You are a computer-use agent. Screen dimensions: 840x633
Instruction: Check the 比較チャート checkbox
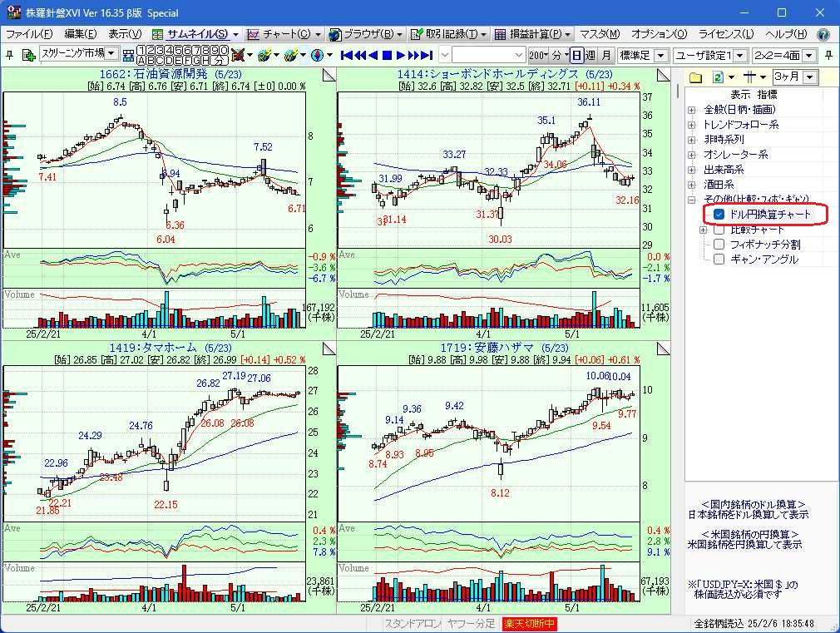point(719,230)
